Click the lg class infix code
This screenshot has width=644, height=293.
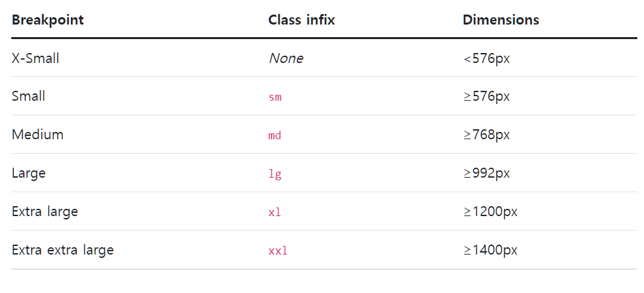[275, 174]
